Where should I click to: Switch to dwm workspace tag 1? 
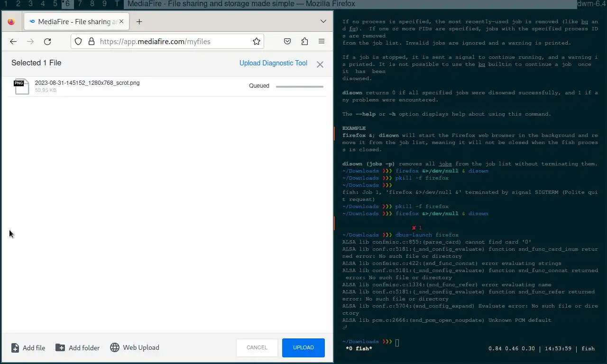pyautogui.click(x=6, y=4)
